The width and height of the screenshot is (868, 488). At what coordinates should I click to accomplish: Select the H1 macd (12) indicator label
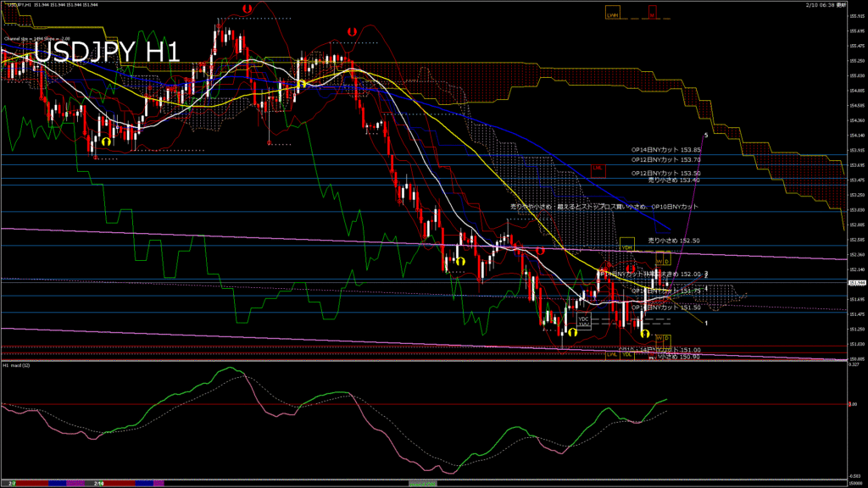pos(18,365)
